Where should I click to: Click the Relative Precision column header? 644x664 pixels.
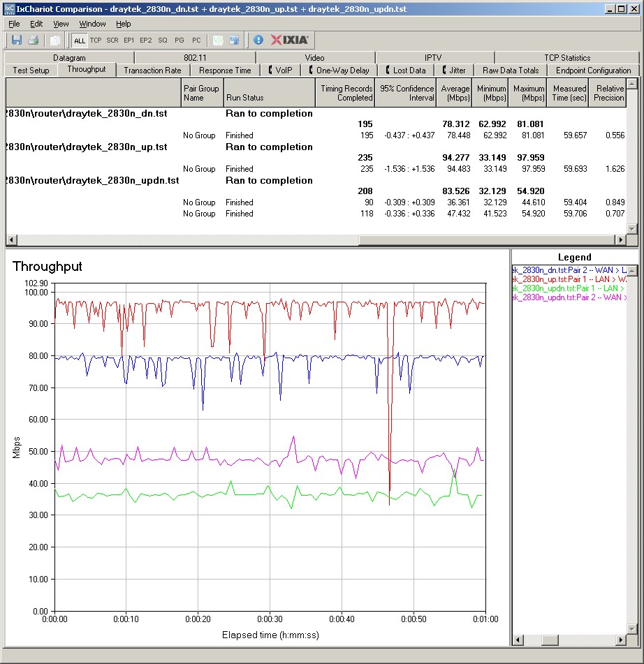608,93
